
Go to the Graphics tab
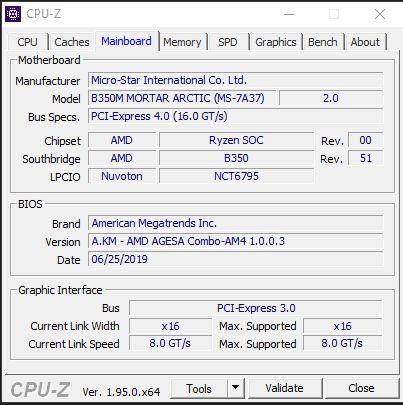click(x=276, y=42)
